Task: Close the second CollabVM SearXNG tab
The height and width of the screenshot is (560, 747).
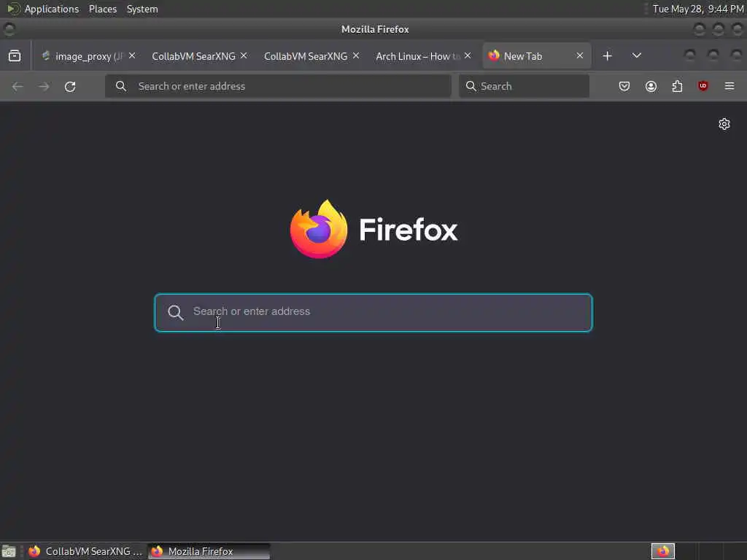Action: click(x=356, y=55)
